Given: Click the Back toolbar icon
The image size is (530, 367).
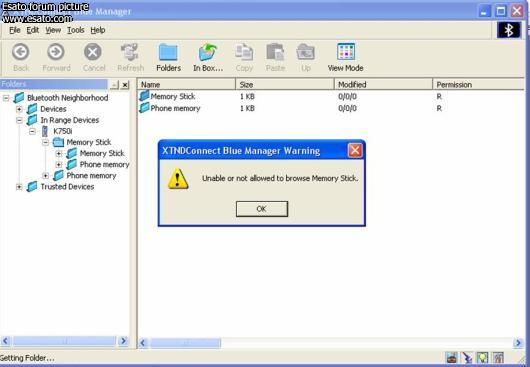Looking at the screenshot, I should pos(21,52).
